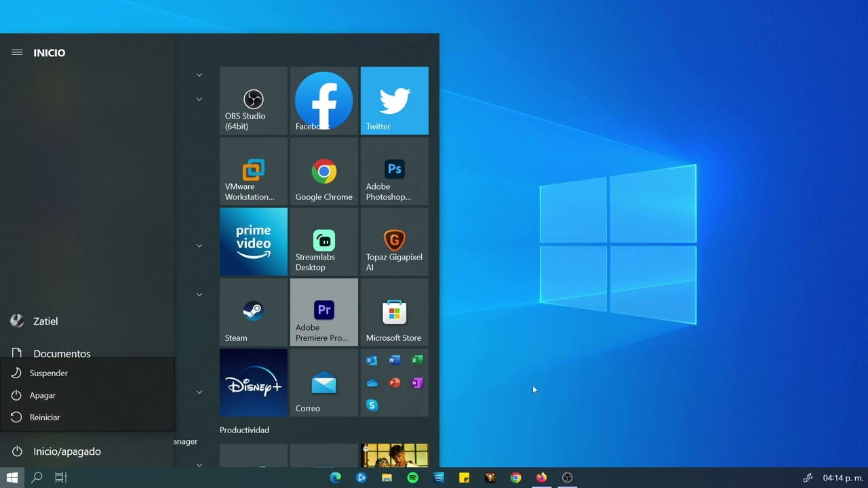Collapse the first app list chevron

(199, 75)
